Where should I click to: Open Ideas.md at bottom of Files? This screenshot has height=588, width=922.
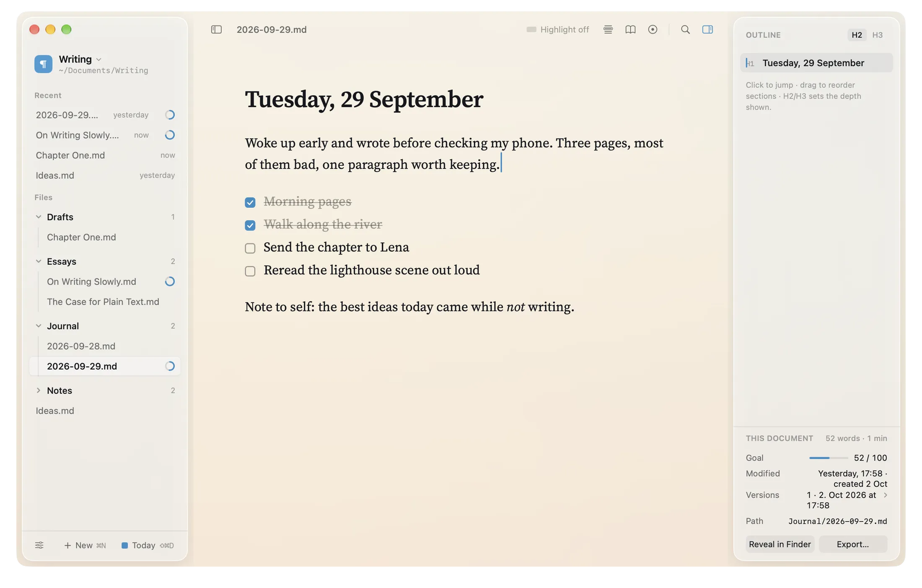click(105, 410)
